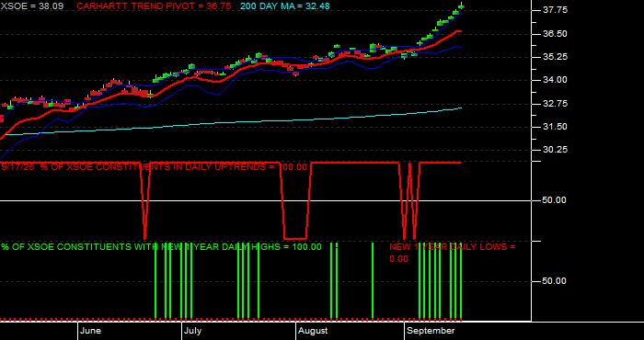
Task: Click the CARHARTT TREND PIVOT = 36.75 label
Action: point(154,6)
